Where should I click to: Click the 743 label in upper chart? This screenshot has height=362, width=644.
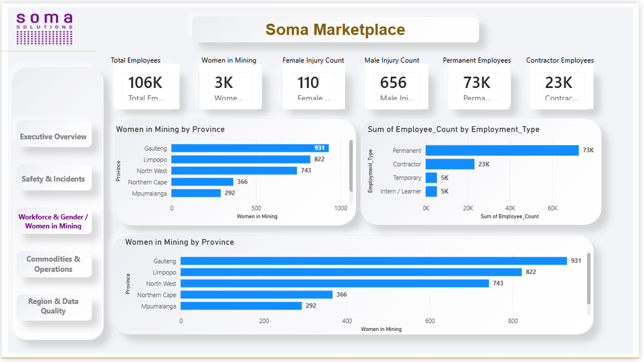click(306, 170)
